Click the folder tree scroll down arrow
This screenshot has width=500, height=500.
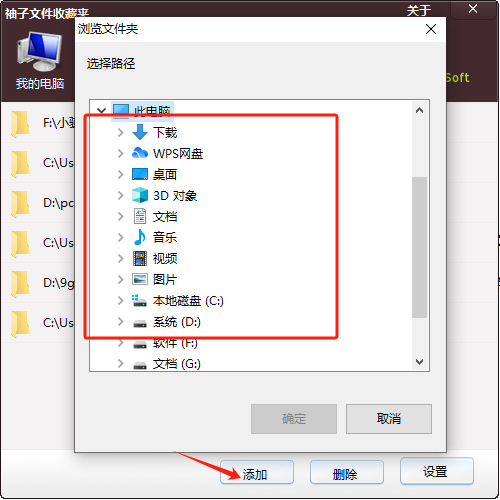pos(420,362)
